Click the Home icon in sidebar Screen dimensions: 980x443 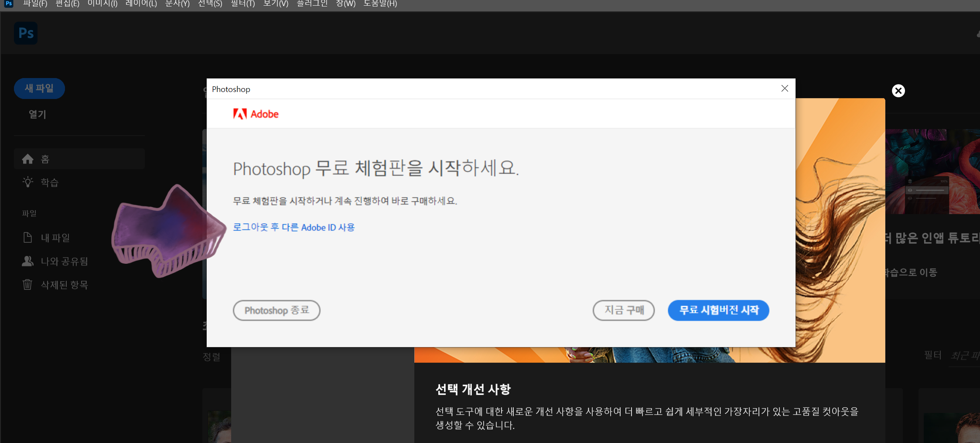click(28, 159)
